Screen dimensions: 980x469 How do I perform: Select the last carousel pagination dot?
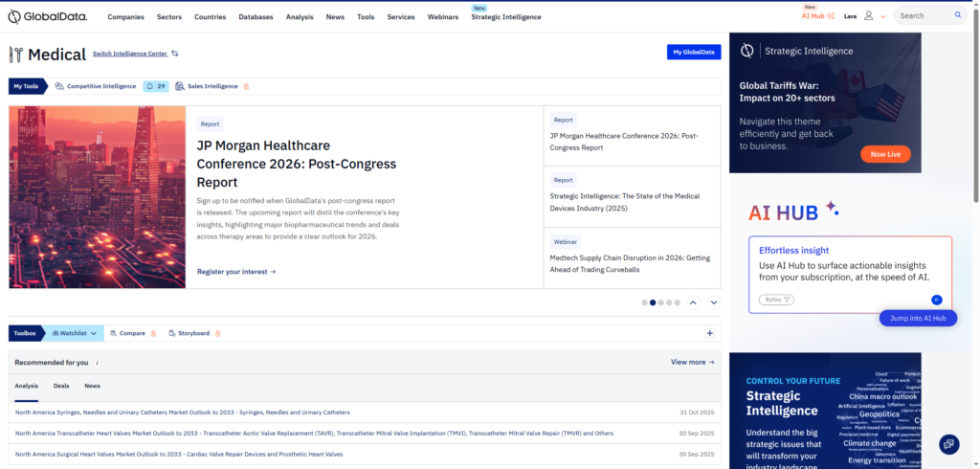[x=678, y=302]
